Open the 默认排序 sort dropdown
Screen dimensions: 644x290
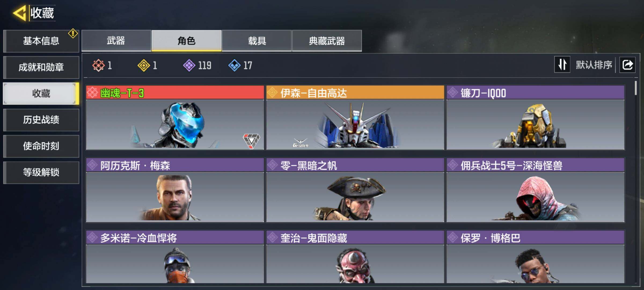(594, 65)
